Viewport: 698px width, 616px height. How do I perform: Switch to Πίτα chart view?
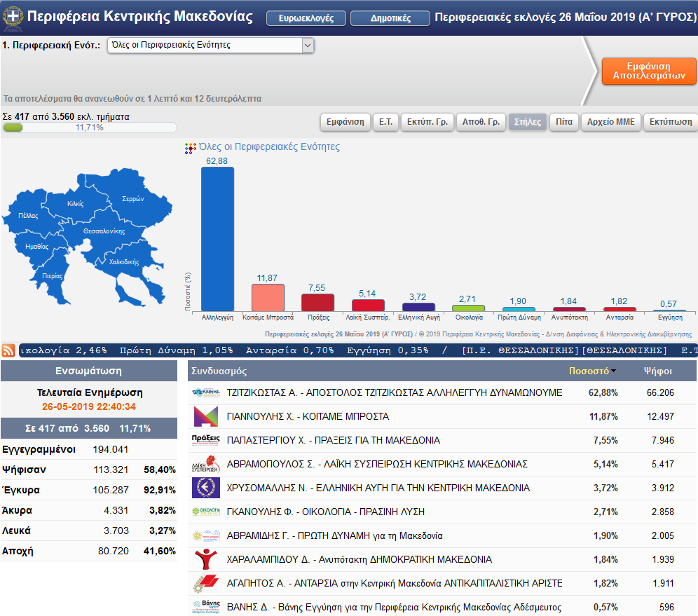pos(563,122)
